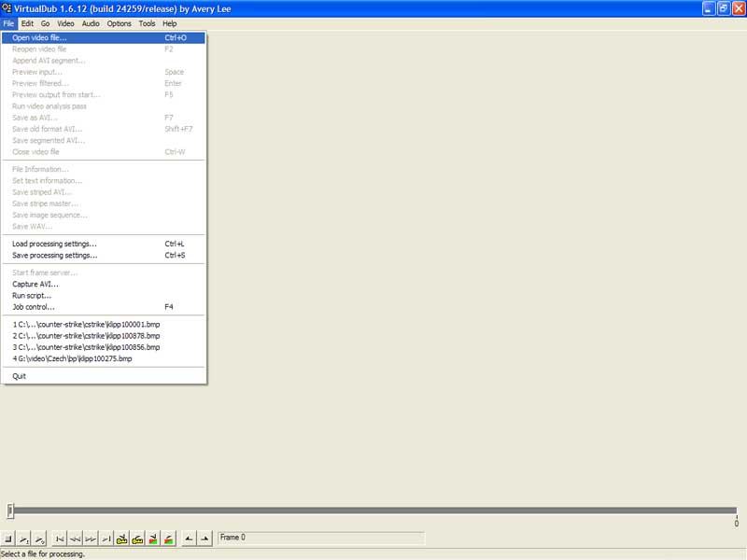Image resolution: width=747 pixels, height=560 pixels.
Task: Choose Quit from the File menu
Action: pos(104,376)
